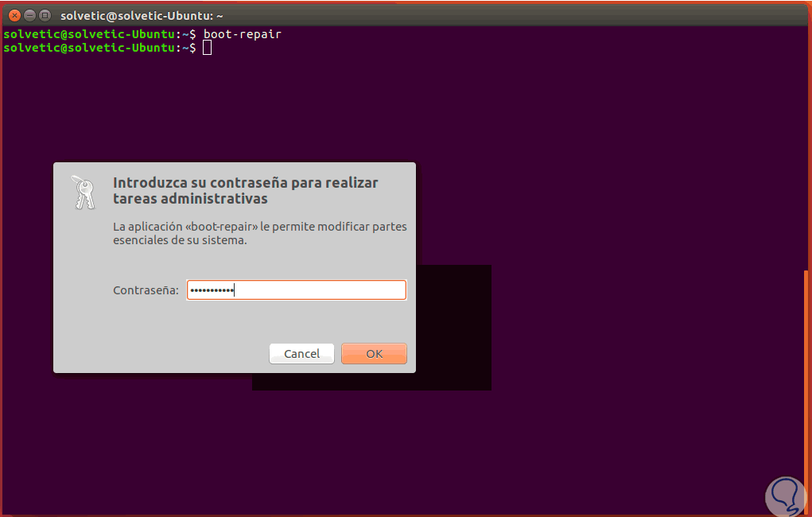Screen dimensions: 812x517
Task: Click the keys icon in dialog
Action: click(x=84, y=192)
